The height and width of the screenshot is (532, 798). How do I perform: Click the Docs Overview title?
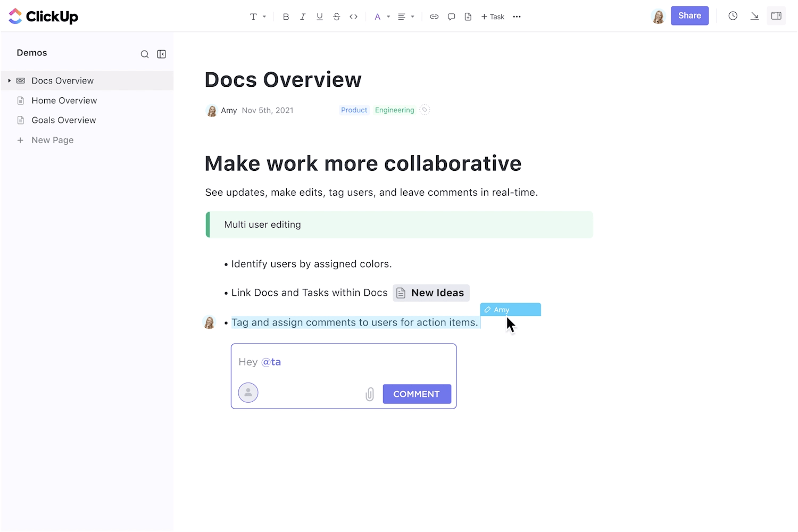[x=283, y=80]
